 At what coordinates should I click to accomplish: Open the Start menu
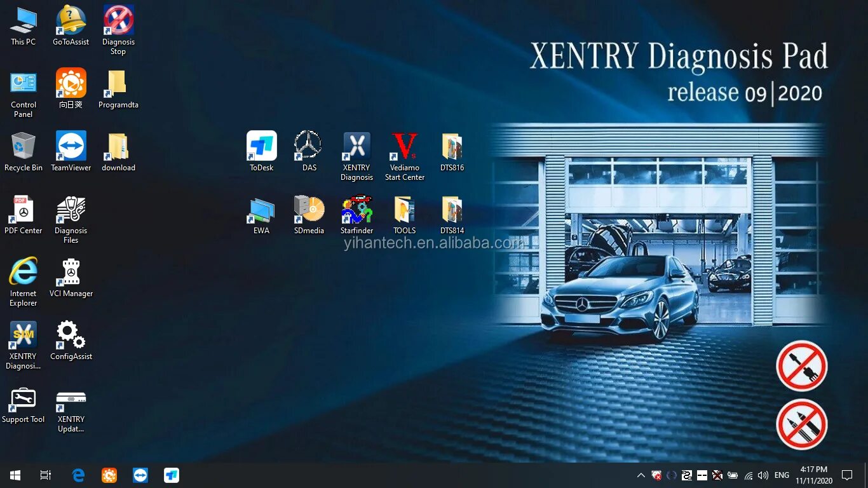15,475
